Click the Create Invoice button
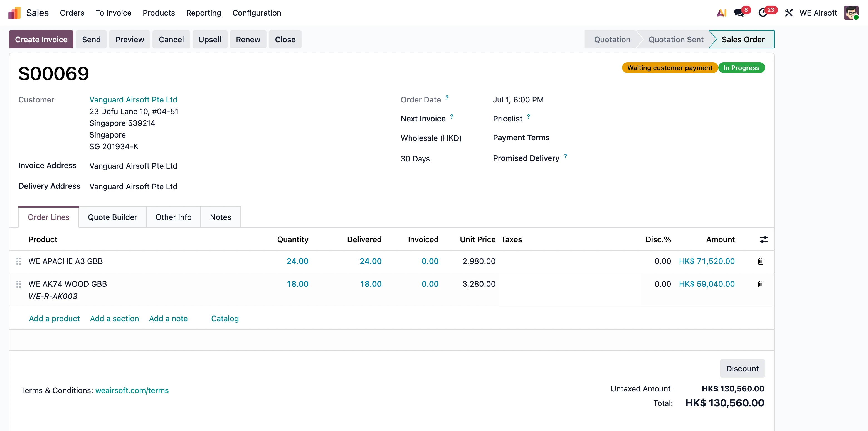 41,40
